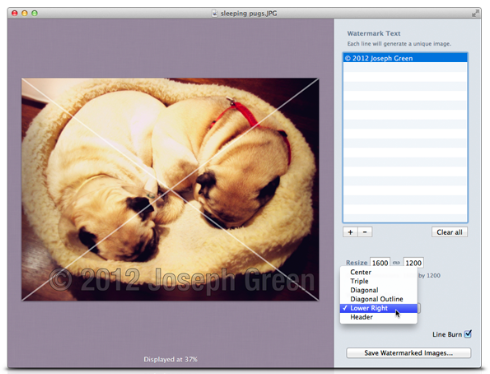This screenshot has width=490, height=374.
Task: Choose Triple watermark style
Action: (x=378, y=281)
